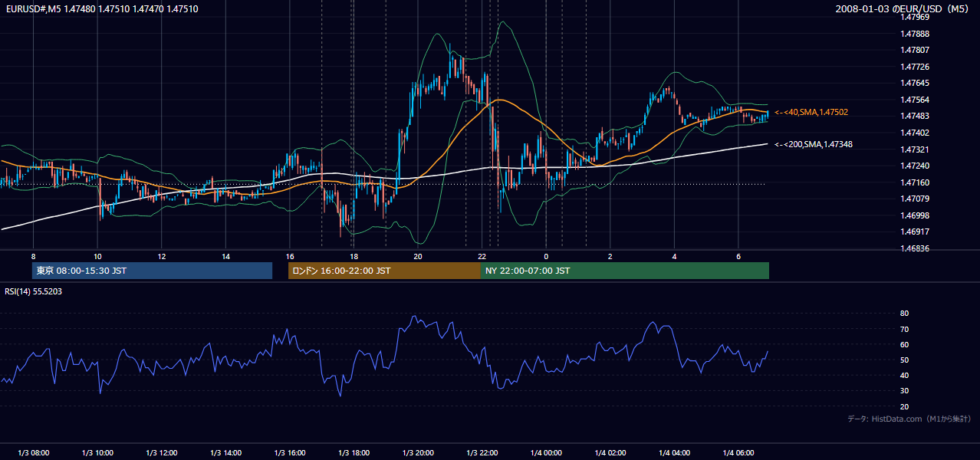
Task: Click the 1/4 02:00 time label
Action: pyautogui.click(x=610, y=453)
